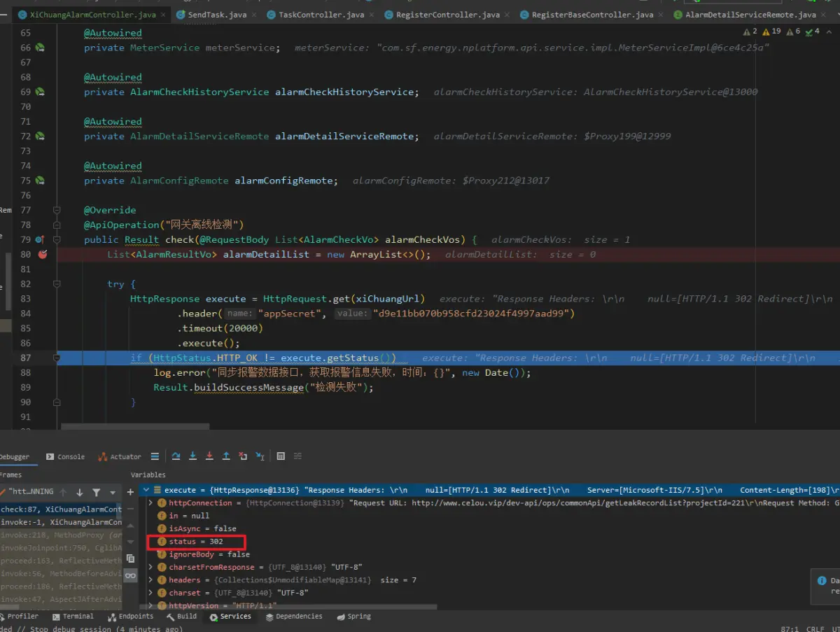Click the warnings indicator showing 19
840x632 pixels.
(x=771, y=31)
